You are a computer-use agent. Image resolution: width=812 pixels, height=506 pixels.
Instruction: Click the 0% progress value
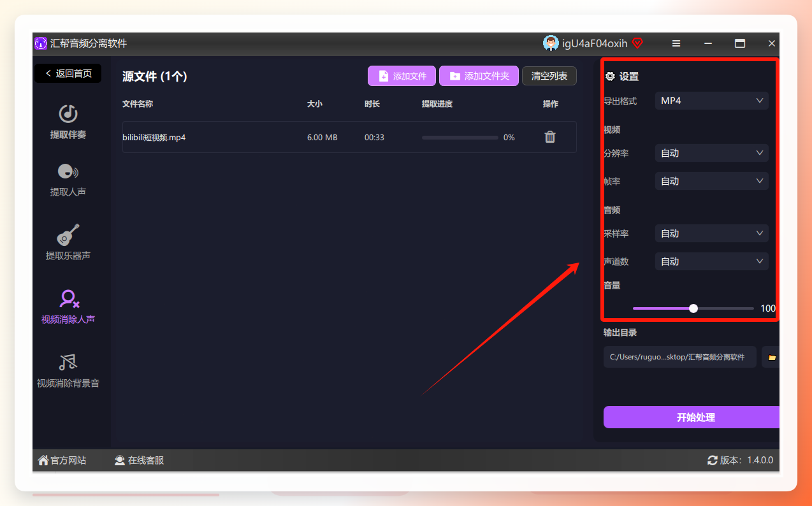click(509, 138)
